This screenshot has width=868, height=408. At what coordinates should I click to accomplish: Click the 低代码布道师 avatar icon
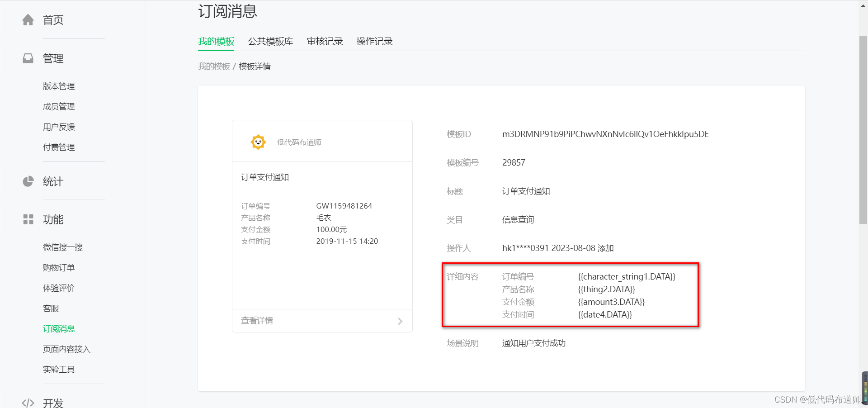[x=258, y=142]
